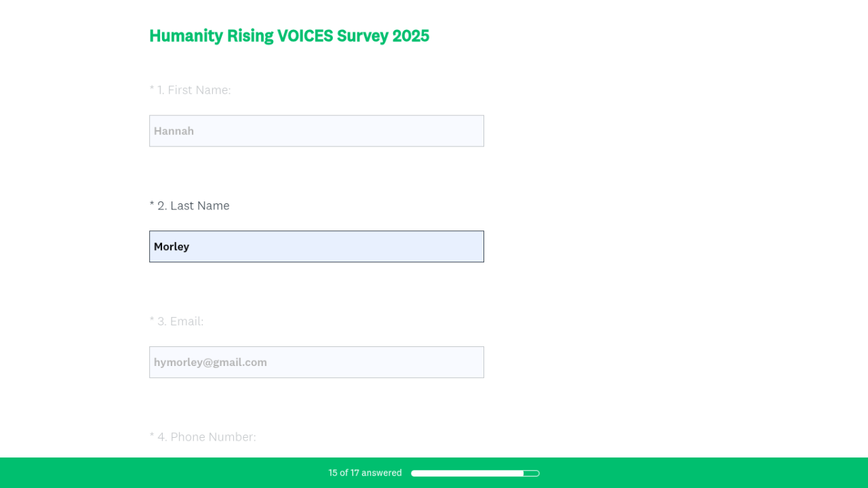Click the required asterisk beside Last Name
Image resolution: width=868 pixels, height=488 pixels.
point(152,205)
